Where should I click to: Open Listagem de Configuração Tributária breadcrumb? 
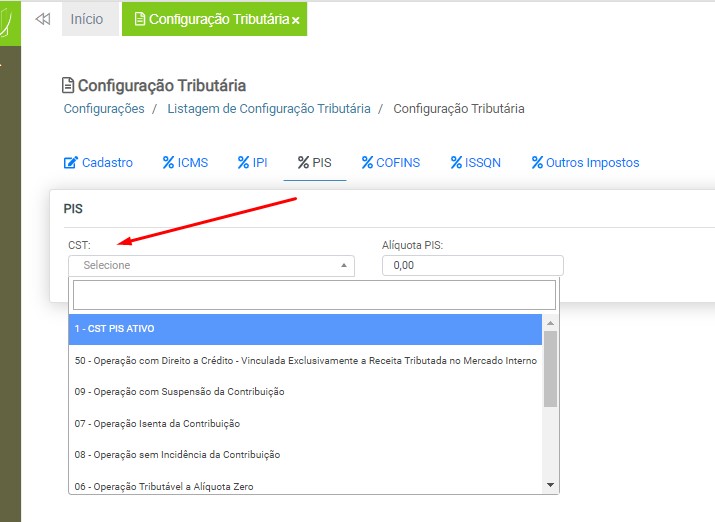coord(268,108)
